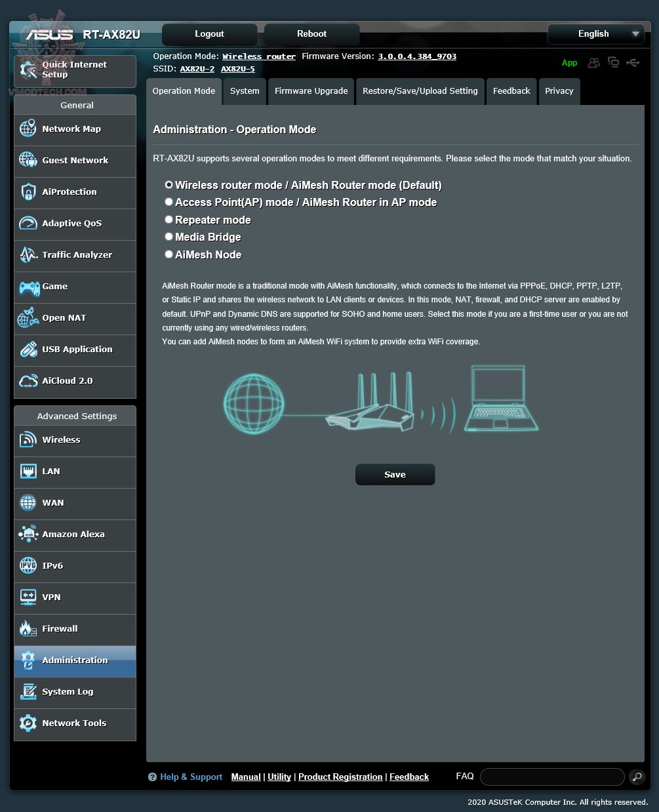Viewport: 659px width, 812px height.
Task: Click the Administration gear icon
Action: [28, 660]
